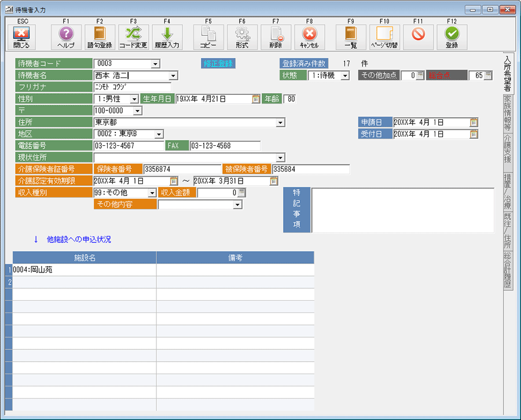Open the 現状住所 dropdown
The height and width of the screenshot is (420, 521).
point(281,158)
